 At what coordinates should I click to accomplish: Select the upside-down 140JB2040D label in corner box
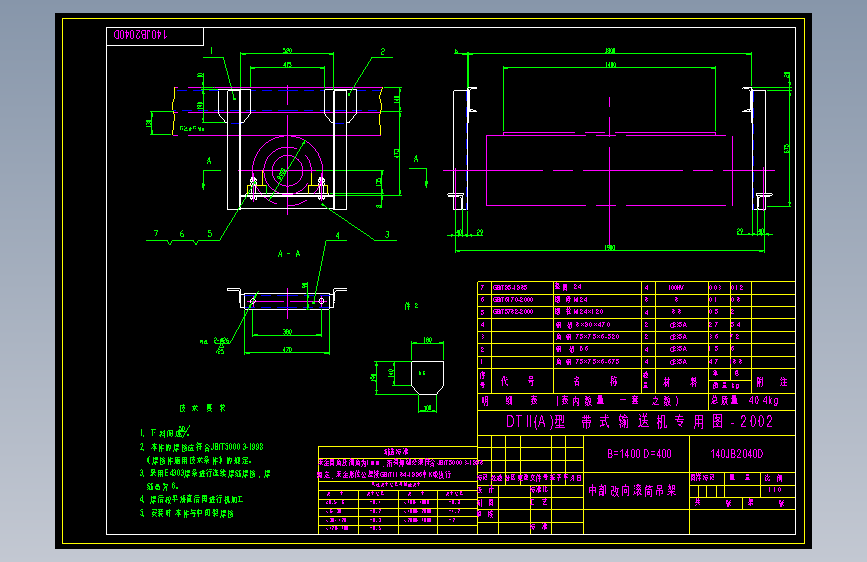coord(140,35)
